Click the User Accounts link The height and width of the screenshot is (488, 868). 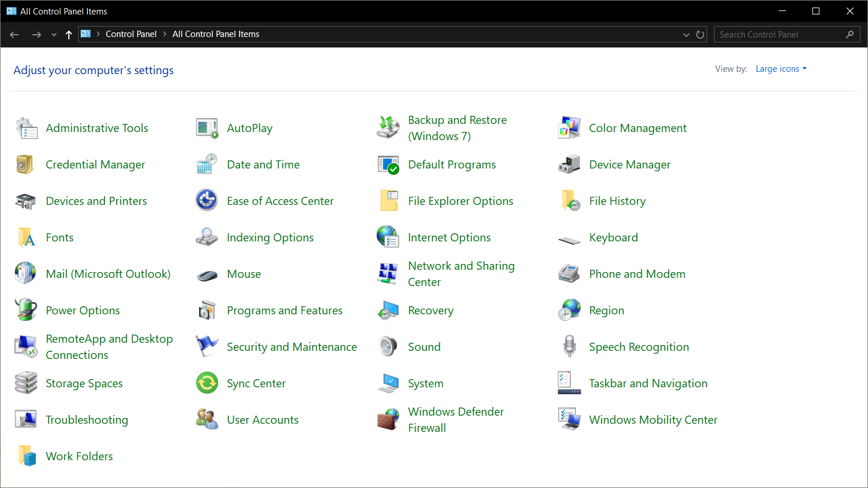263,420
